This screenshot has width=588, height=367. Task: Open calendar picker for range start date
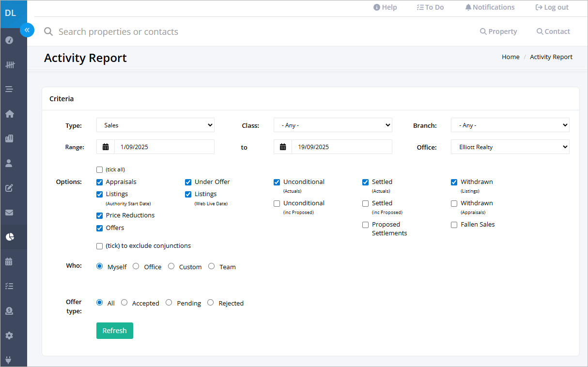point(106,147)
